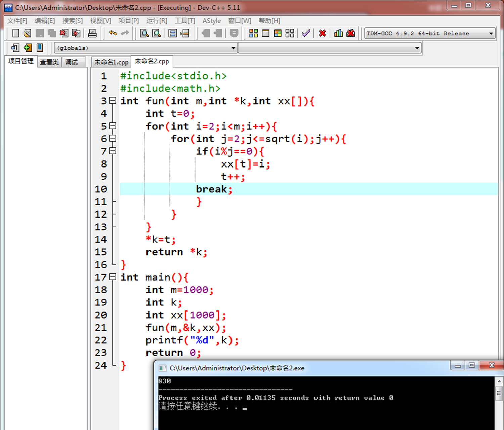This screenshot has height=430, width=504.
Task: Collapse the if block fold at line 7
Action: click(113, 151)
